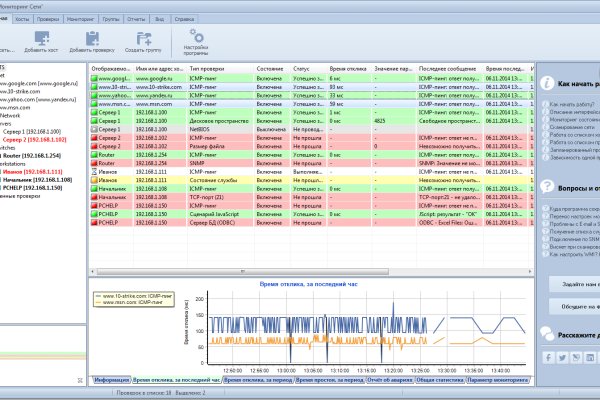Image resolution: width=600 pixels, height=400 pixels.
Task: Switch to the Информация bottom tab
Action: 110,381
